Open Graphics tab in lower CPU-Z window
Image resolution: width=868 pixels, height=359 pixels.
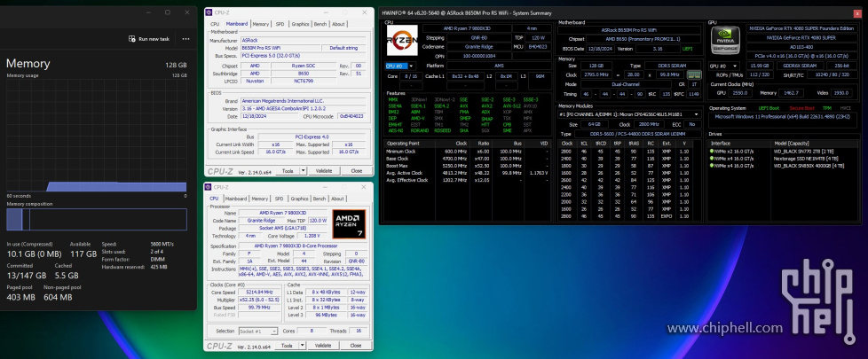[x=299, y=199]
